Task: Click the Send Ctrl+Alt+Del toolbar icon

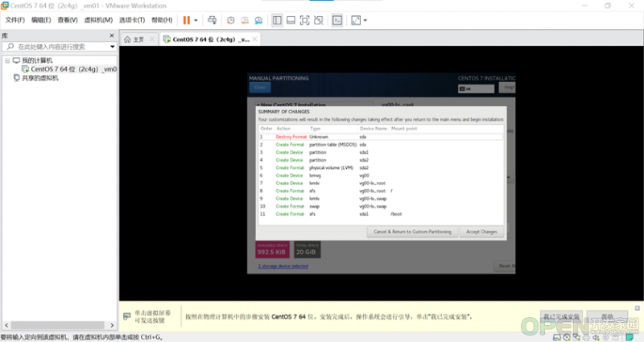Action: pos(212,20)
